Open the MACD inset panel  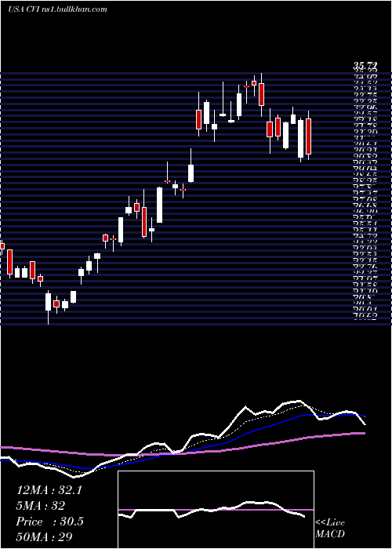[216, 510]
